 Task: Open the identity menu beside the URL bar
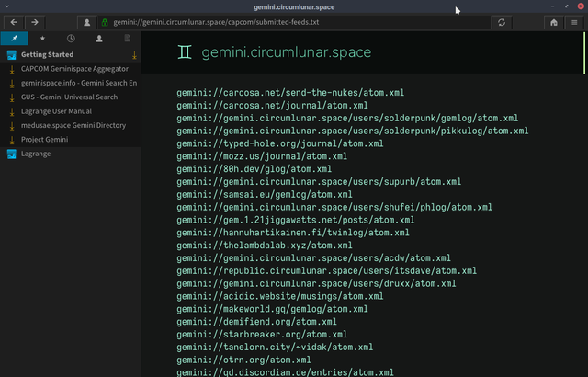coord(86,22)
